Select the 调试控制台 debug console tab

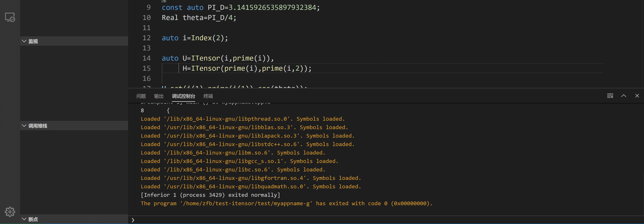point(183,96)
